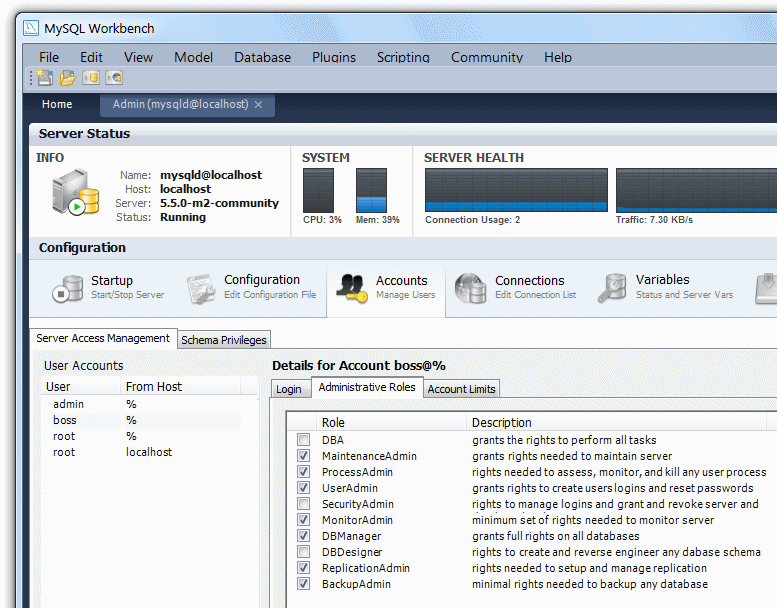Click the Mem usage meter
Screen dimensions: 777x608
click(x=371, y=190)
